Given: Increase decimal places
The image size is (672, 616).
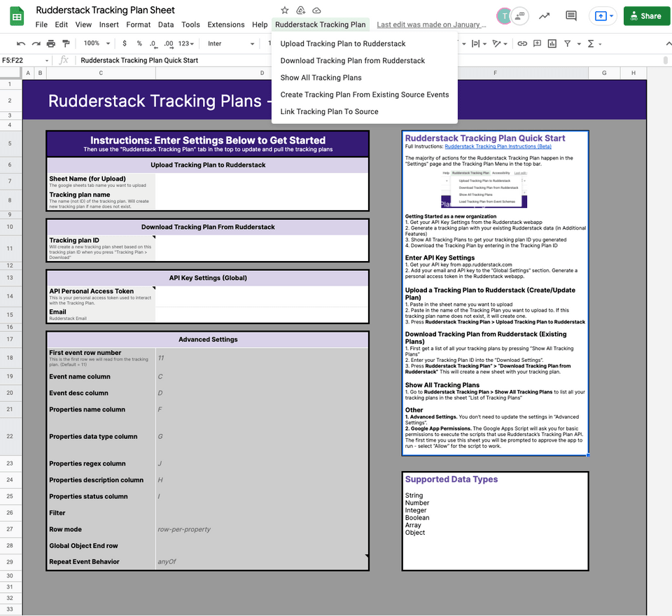Looking at the screenshot, I should pyautogui.click(x=169, y=43).
